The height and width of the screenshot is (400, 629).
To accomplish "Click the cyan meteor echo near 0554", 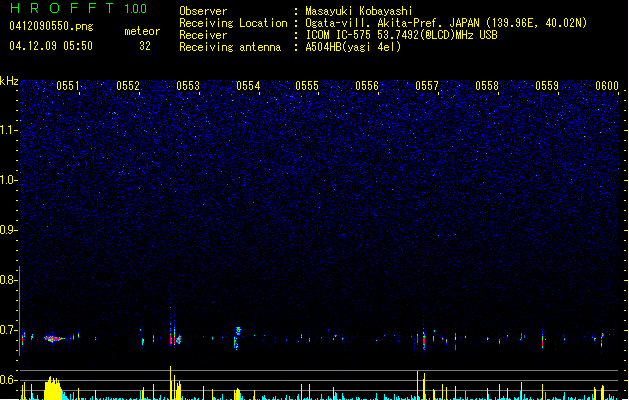I will (238, 331).
